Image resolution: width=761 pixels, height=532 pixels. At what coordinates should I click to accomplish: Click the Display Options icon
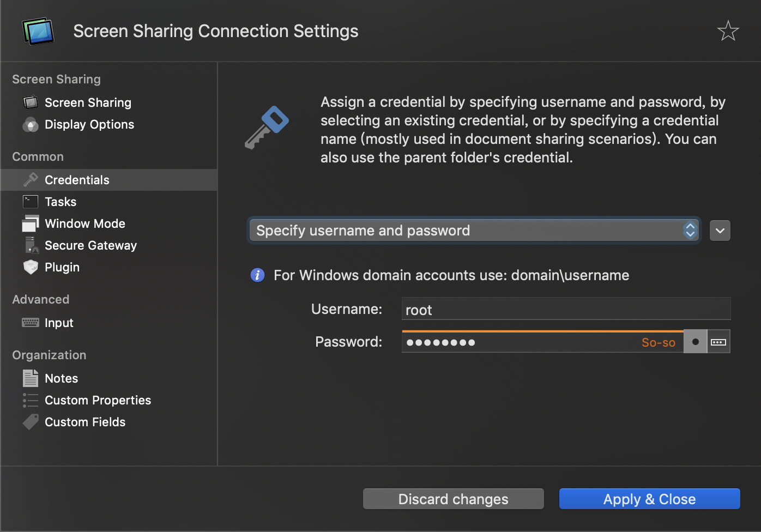click(30, 124)
